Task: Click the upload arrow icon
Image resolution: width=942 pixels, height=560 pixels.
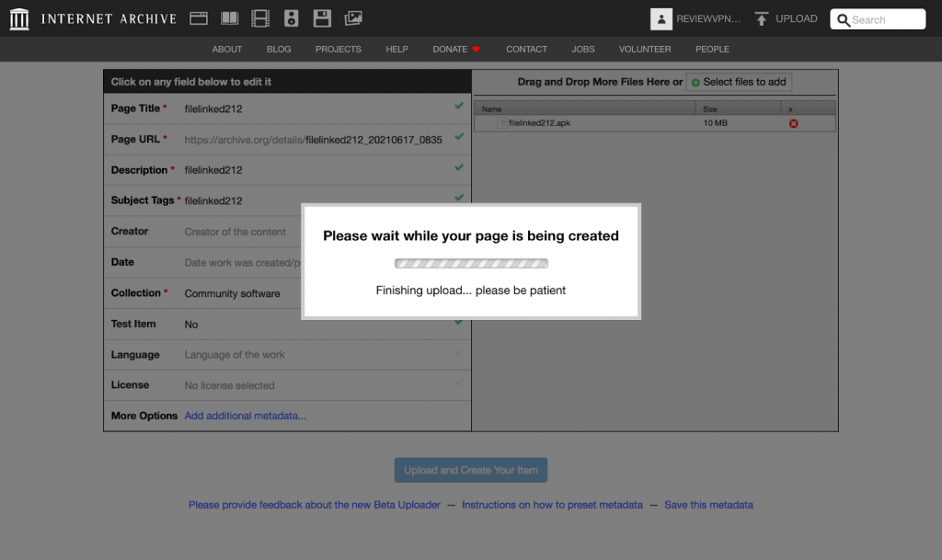Action: click(761, 19)
